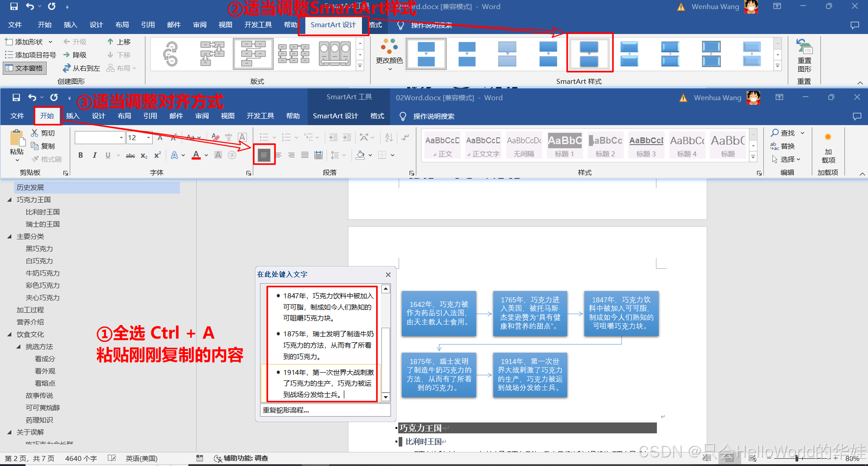Open font settings dialog launcher
Screen dimensions: 868x466
click(248, 173)
